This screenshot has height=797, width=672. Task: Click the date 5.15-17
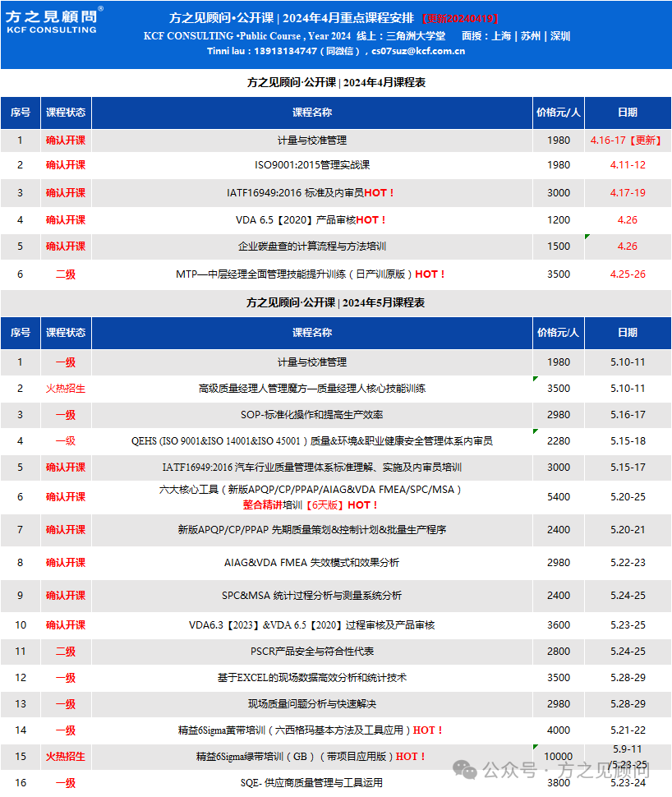click(628, 468)
